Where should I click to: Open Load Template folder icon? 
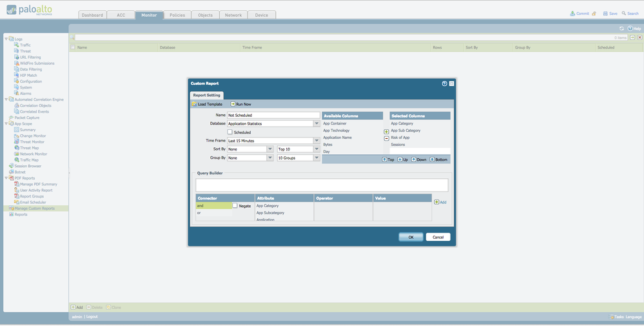[x=194, y=105]
